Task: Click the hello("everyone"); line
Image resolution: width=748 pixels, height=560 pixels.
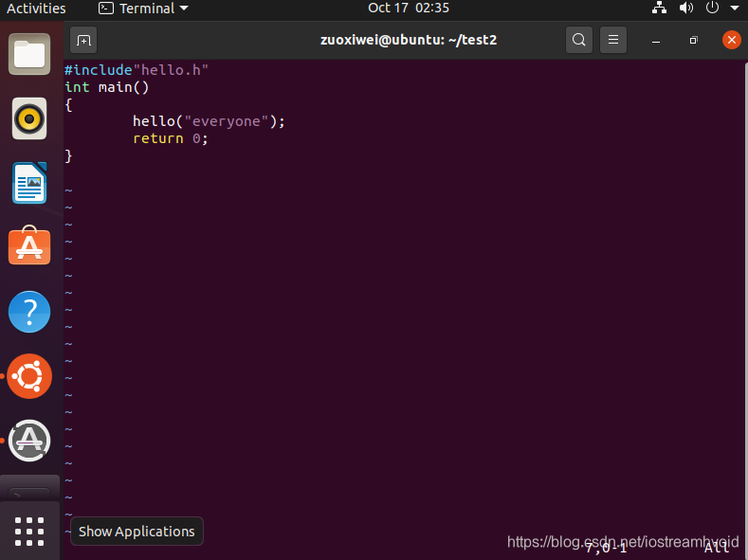Action: [x=209, y=121]
